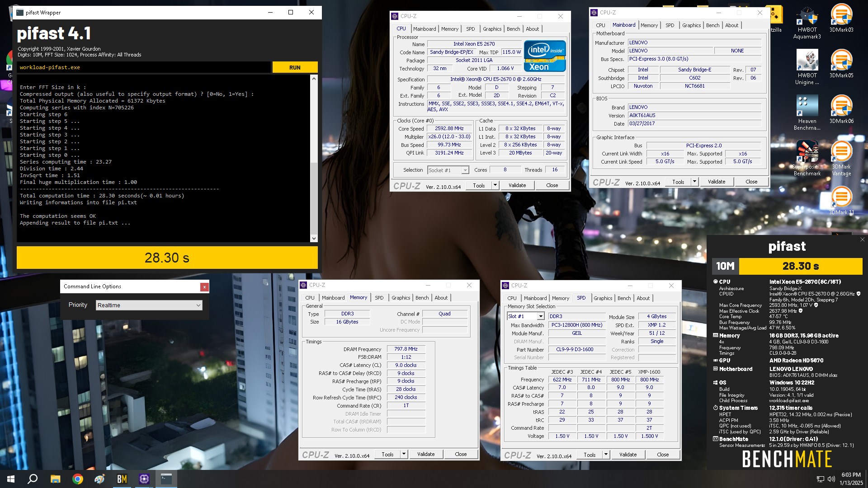The width and height of the screenshot is (868, 488).
Task: Switch to pifast Wrapper taskbar icon
Action: pos(166,479)
